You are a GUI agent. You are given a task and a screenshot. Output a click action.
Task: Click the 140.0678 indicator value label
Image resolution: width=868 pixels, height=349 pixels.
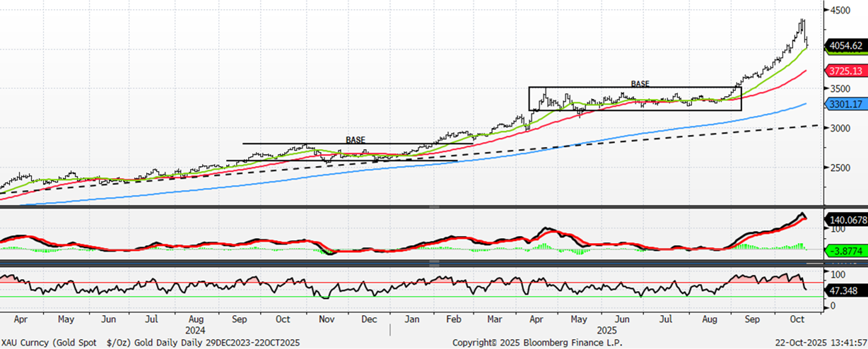[847, 220]
